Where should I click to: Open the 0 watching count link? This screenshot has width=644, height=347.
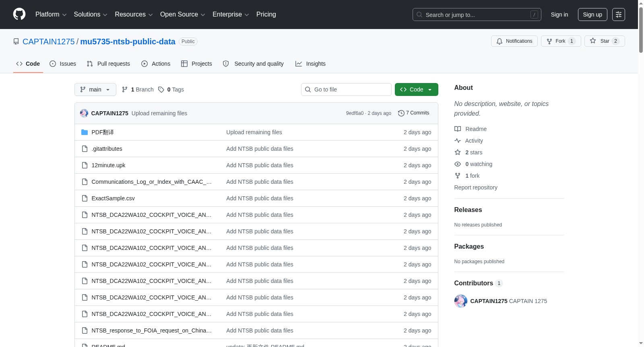(x=479, y=164)
